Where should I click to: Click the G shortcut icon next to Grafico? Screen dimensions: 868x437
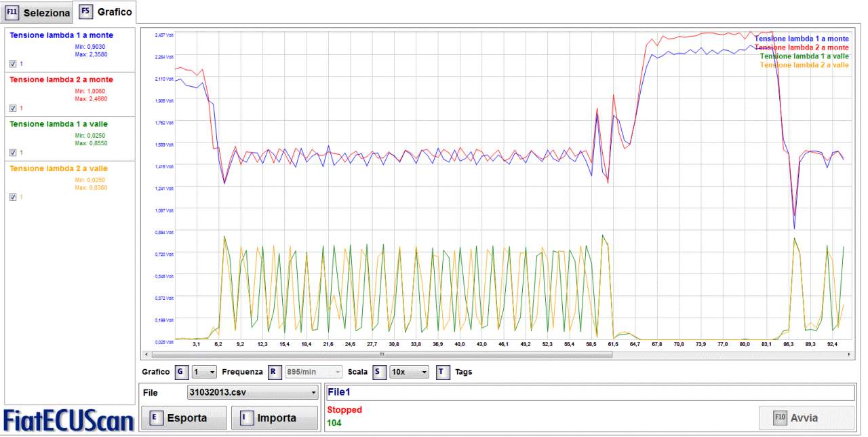pos(181,372)
